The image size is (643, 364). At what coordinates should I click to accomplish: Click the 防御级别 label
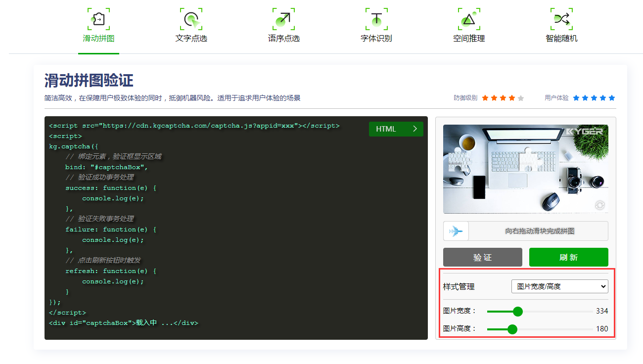click(x=465, y=98)
